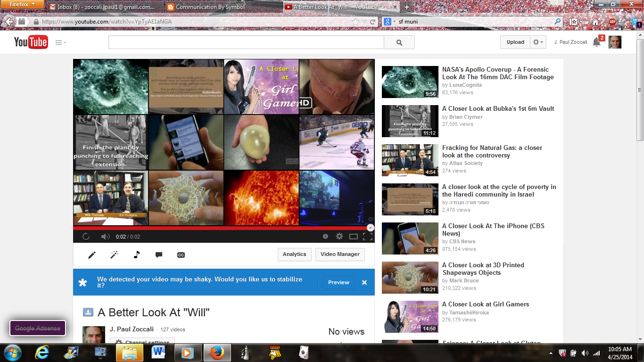Open the music note Audio tool

click(x=137, y=255)
